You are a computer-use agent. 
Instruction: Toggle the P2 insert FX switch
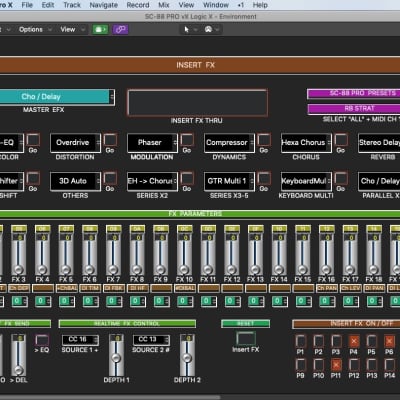pos(318,341)
